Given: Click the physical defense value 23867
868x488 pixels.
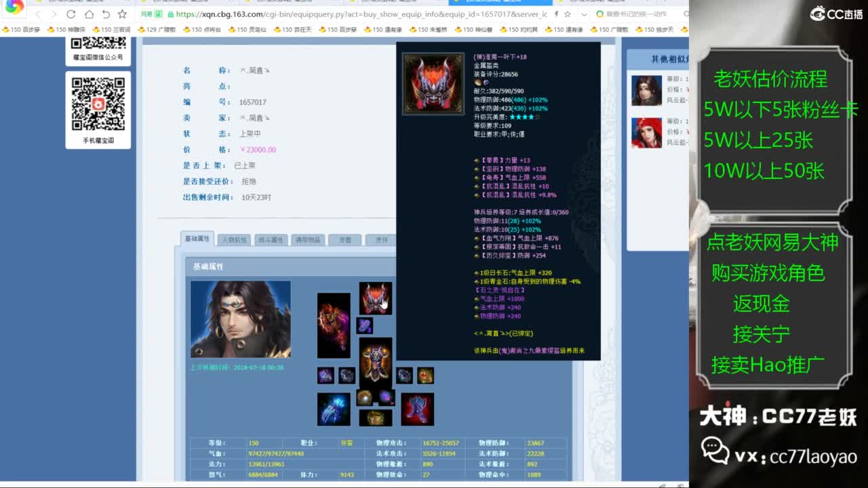Looking at the screenshot, I should pos(536,443).
